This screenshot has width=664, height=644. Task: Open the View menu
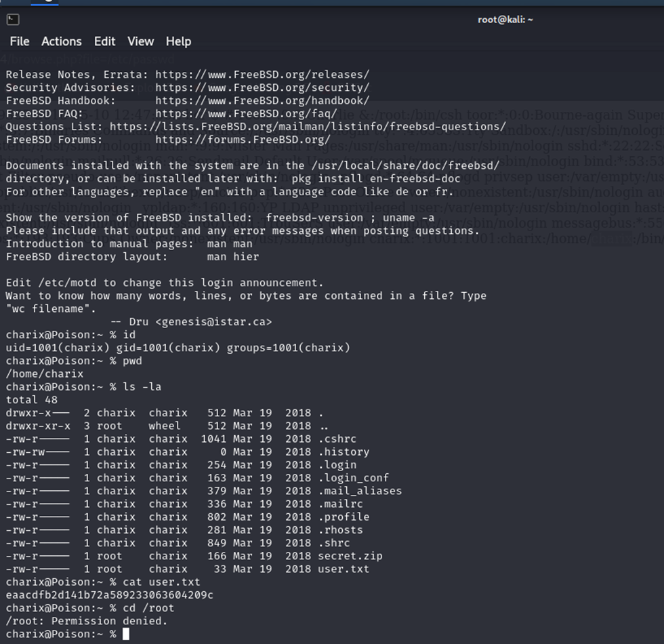(140, 41)
